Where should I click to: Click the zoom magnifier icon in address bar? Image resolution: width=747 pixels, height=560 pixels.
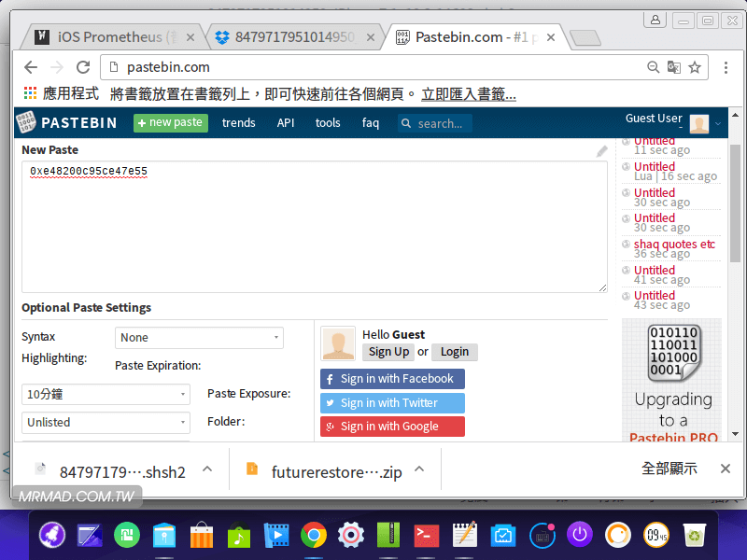click(653, 67)
